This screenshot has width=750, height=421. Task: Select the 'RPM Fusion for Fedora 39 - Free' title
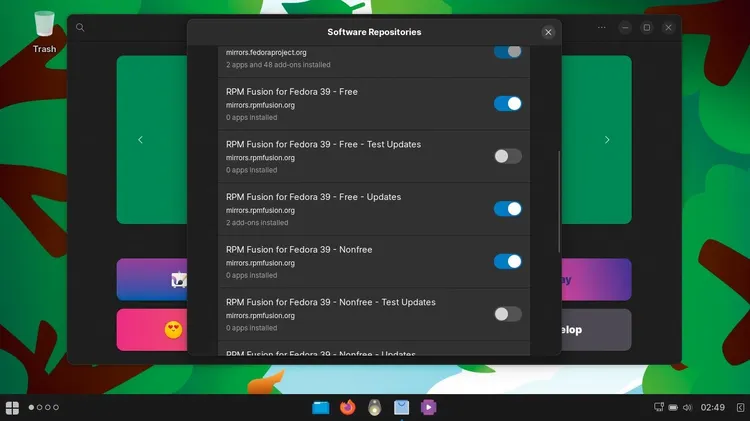pos(292,91)
